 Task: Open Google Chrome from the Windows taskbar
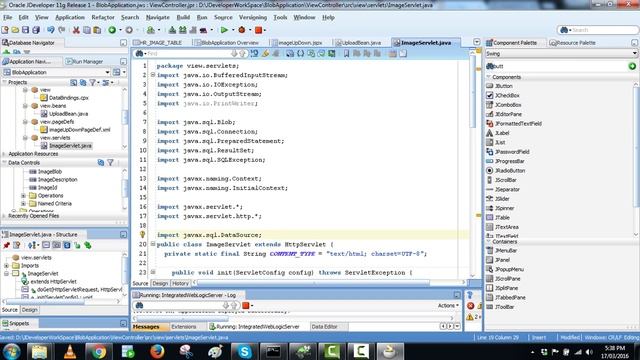coord(98,351)
